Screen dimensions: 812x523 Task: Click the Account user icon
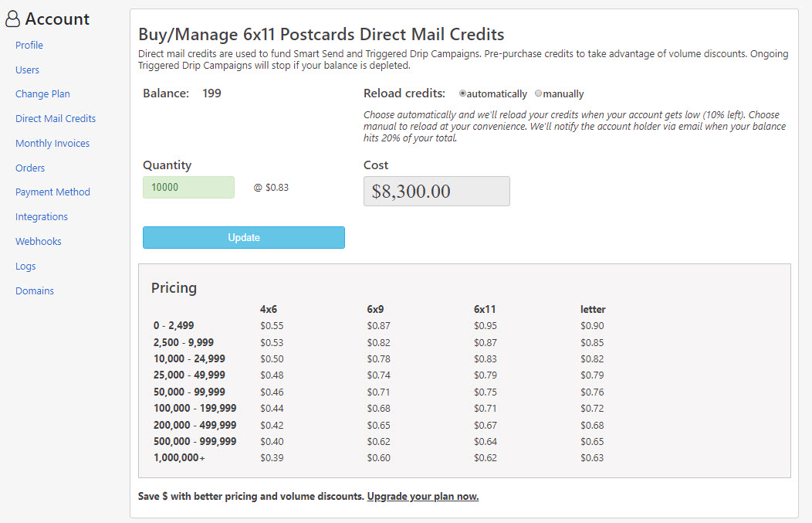[x=12, y=19]
